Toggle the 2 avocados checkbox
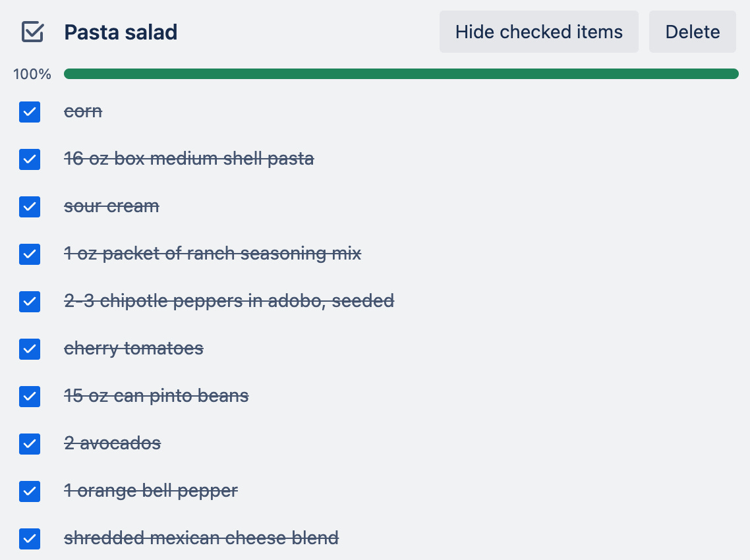Viewport: 750px width, 560px height. pyautogui.click(x=30, y=444)
